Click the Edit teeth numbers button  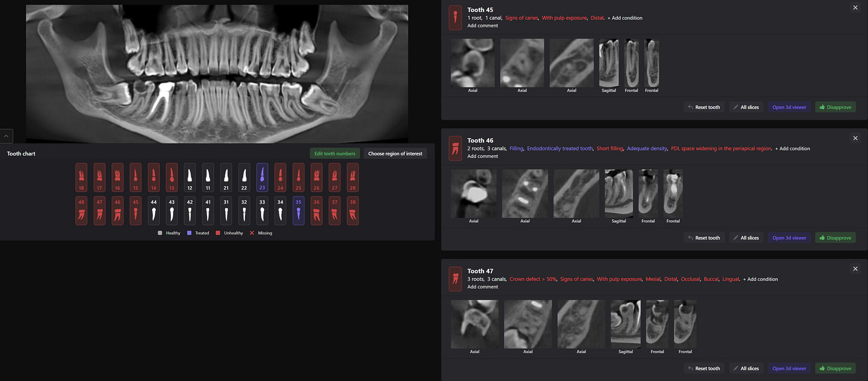(x=335, y=153)
